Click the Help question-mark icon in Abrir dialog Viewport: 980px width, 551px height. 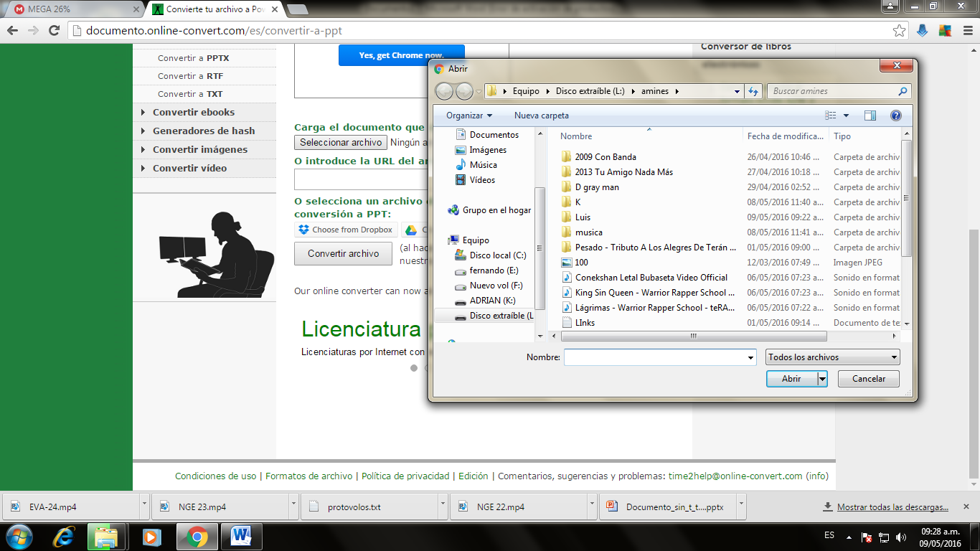pyautogui.click(x=895, y=115)
